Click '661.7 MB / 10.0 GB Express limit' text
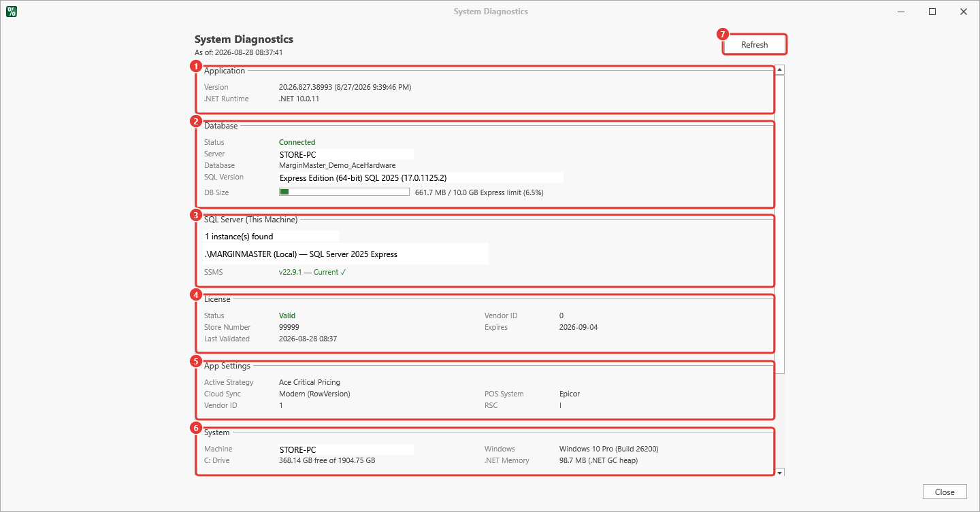The height and width of the screenshot is (512, 980). point(479,192)
